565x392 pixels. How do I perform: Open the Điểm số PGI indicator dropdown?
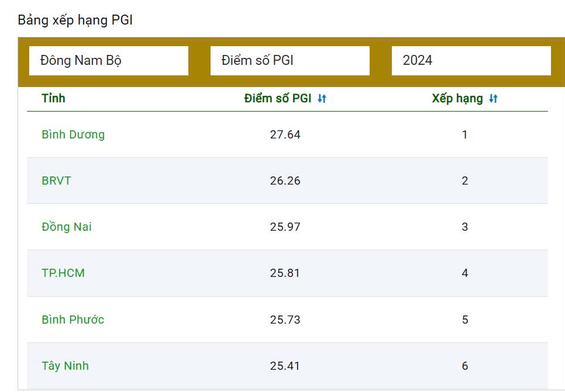point(290,61)
